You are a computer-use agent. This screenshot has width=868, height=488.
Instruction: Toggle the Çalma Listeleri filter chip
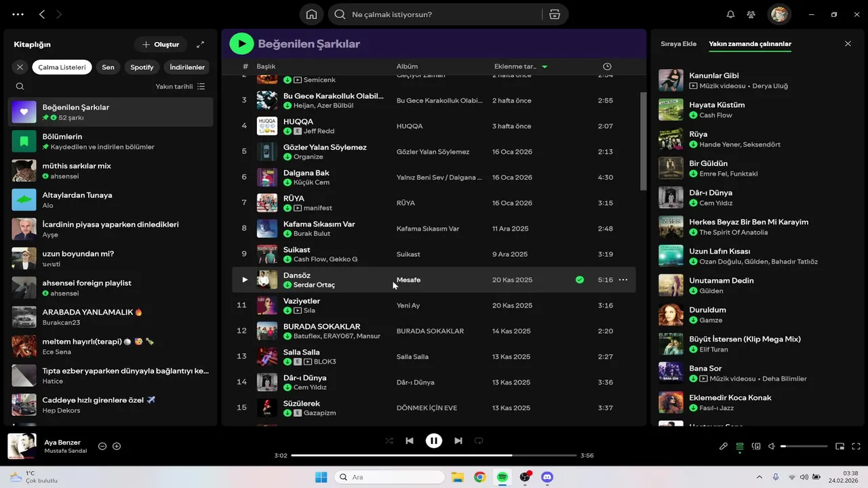pos(62,67)
